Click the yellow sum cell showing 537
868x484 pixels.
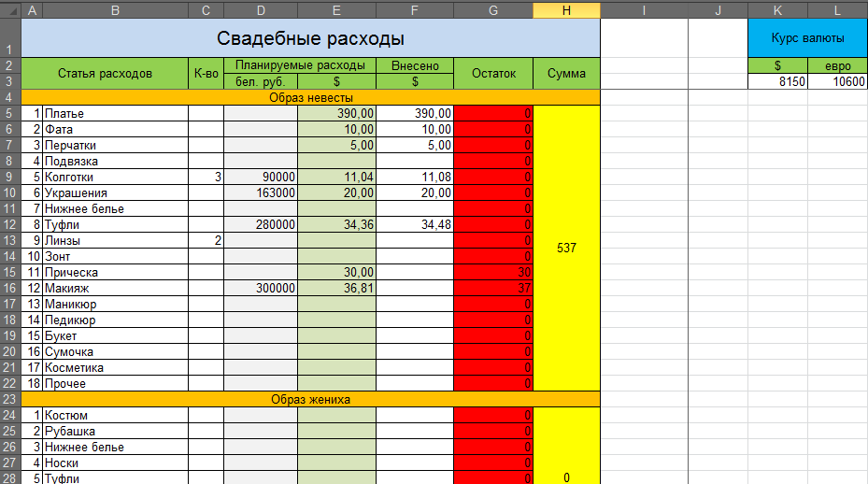coord(566,249)
